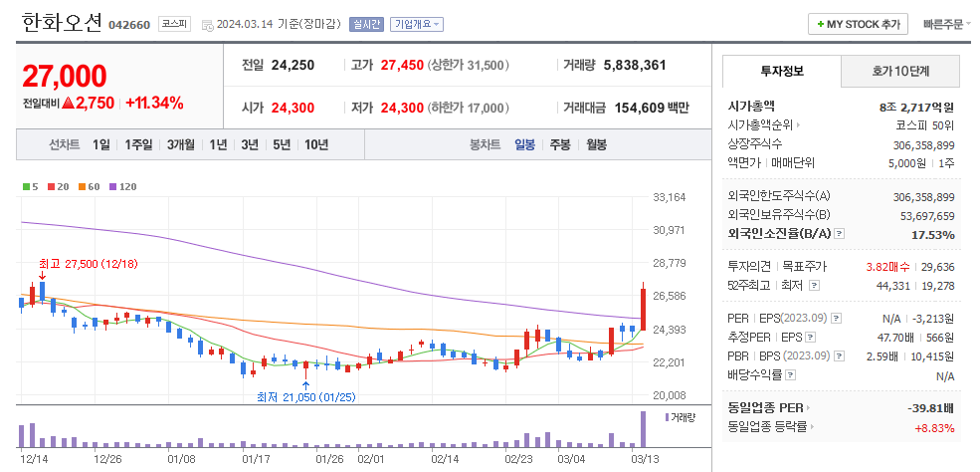This screenshot has height=472, width=980.
Task: Click the 상장주식수 value 306,358,899
Action: pos(923,145)
